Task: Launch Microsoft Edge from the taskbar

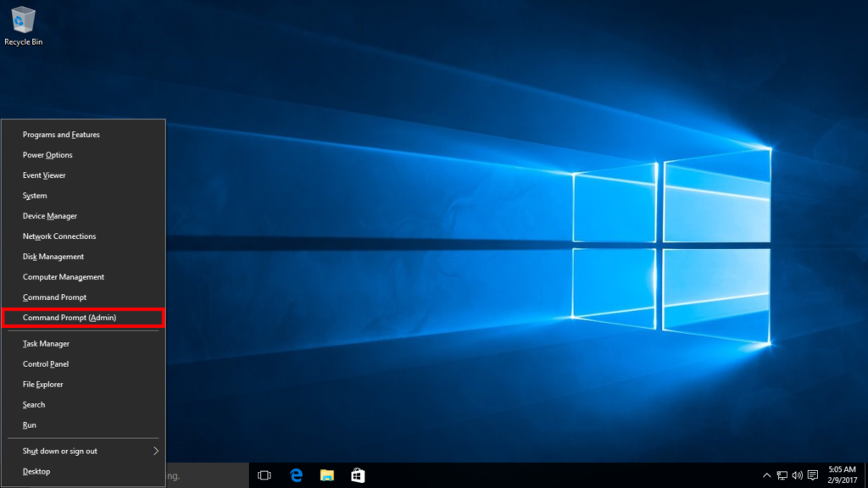Action: [x=296, y=475]
